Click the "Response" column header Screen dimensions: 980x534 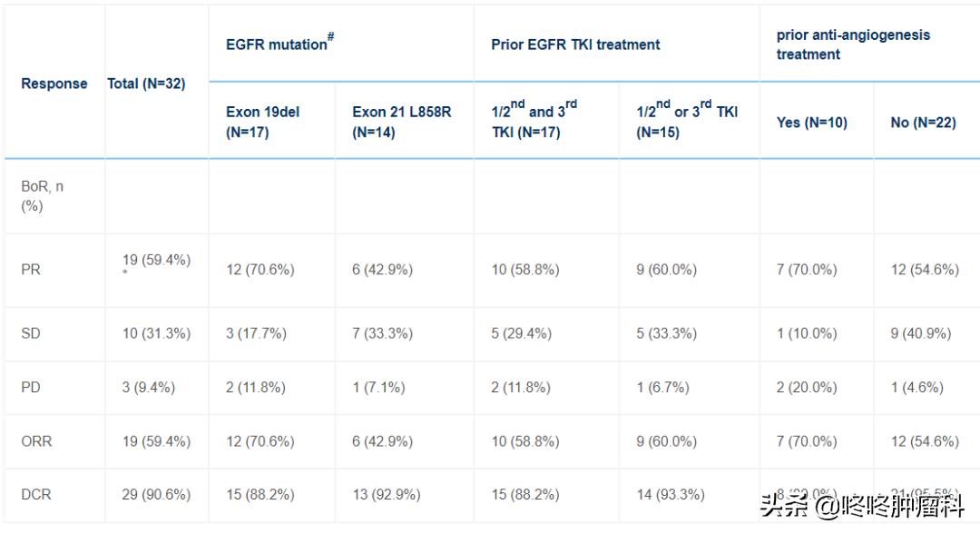pyautogui.click(x=54, y=84)
